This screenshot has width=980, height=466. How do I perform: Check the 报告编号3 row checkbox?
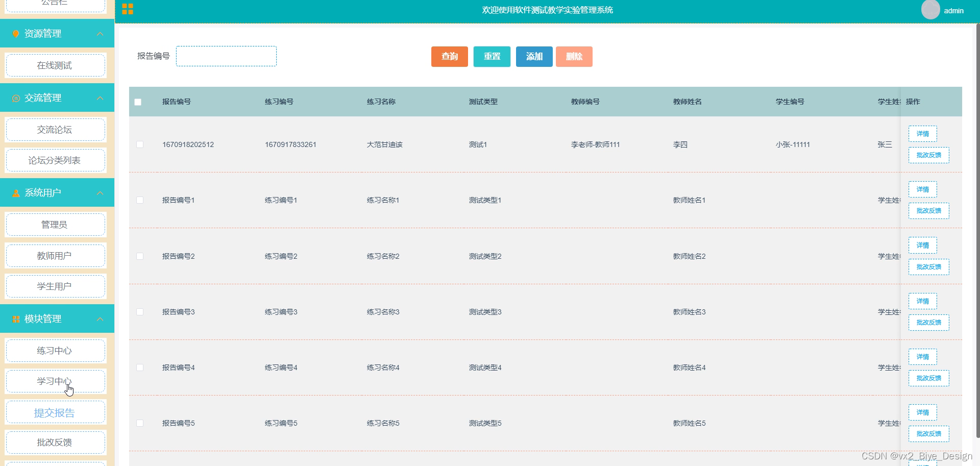click(x=140, y=312)
